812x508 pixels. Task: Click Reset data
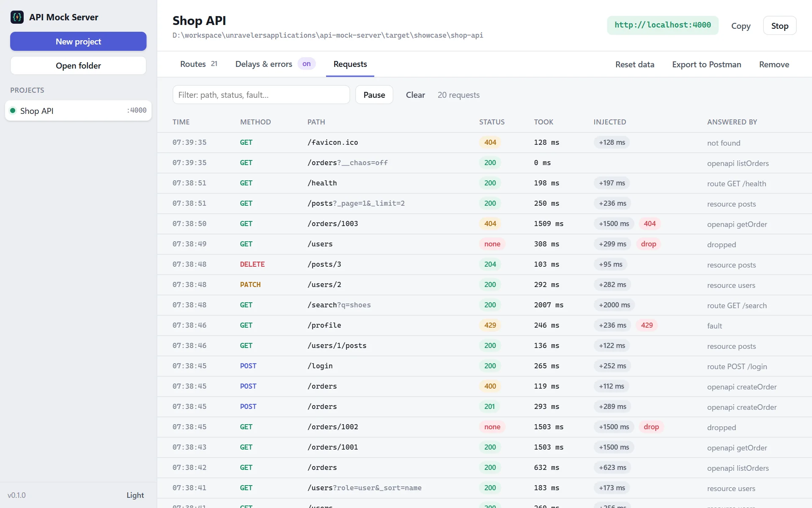(634, 64)
